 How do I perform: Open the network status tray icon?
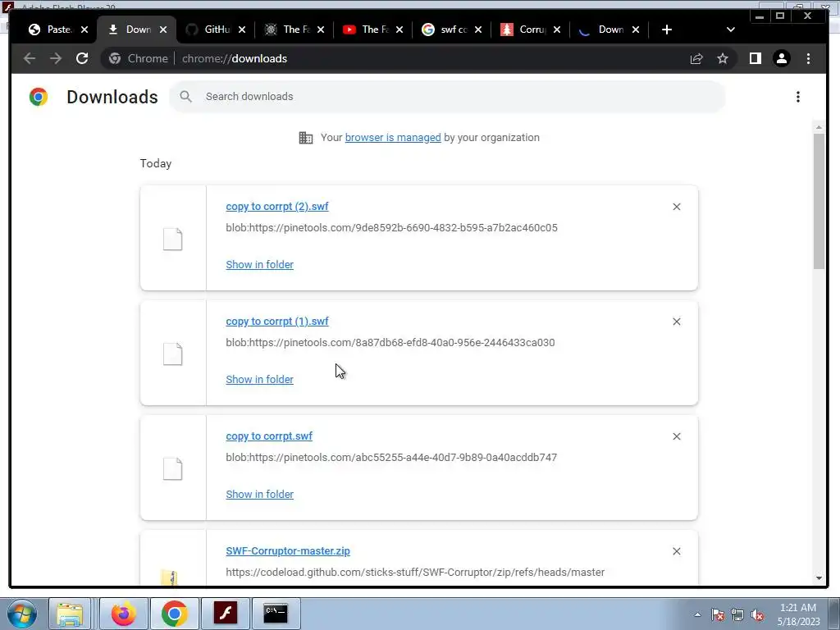click(x=737, y=615)
